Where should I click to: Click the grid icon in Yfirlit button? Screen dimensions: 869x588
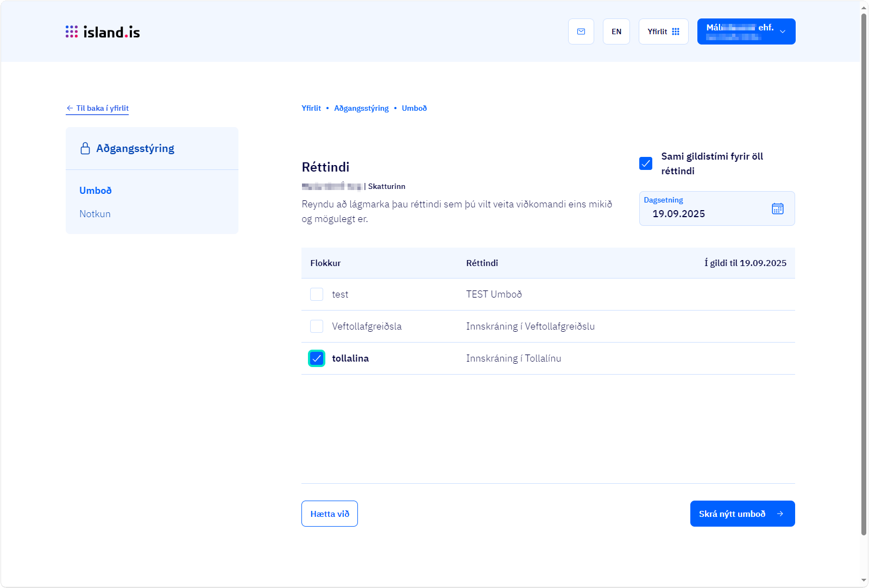676,31
